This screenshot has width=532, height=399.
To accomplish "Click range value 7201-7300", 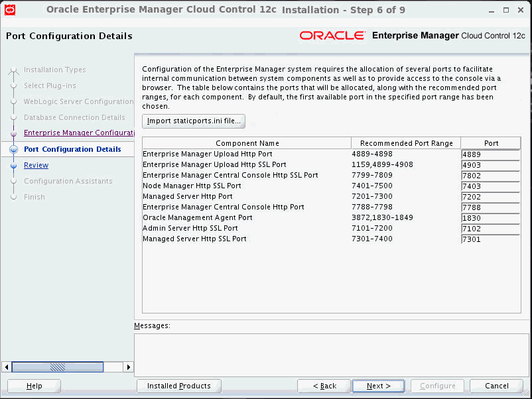I will 372,196.
